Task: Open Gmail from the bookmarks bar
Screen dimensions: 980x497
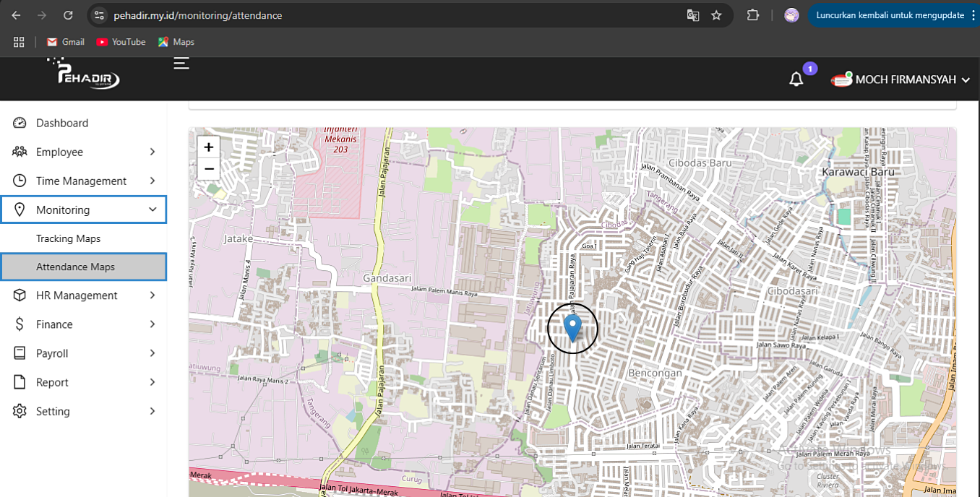Action: point(65,41)
